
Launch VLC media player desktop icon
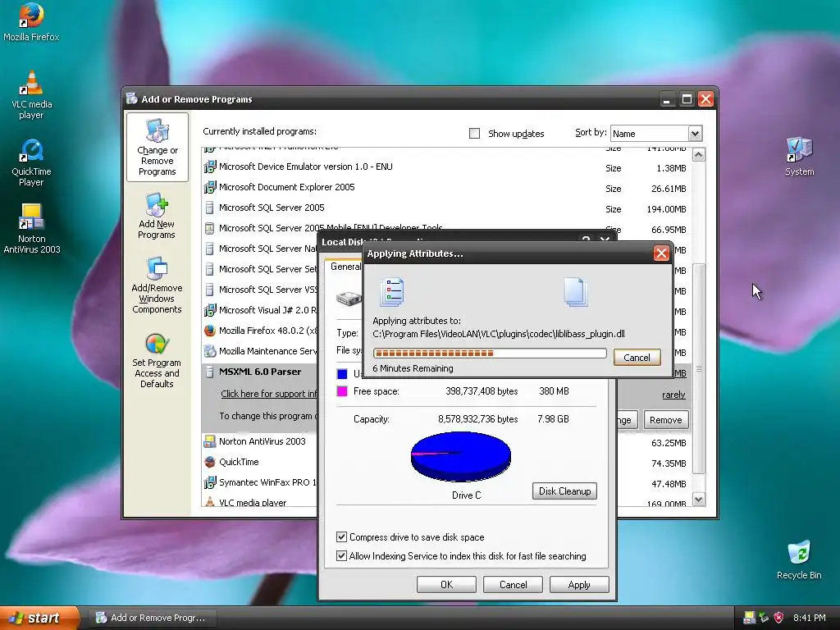click(x=31, y=95)
